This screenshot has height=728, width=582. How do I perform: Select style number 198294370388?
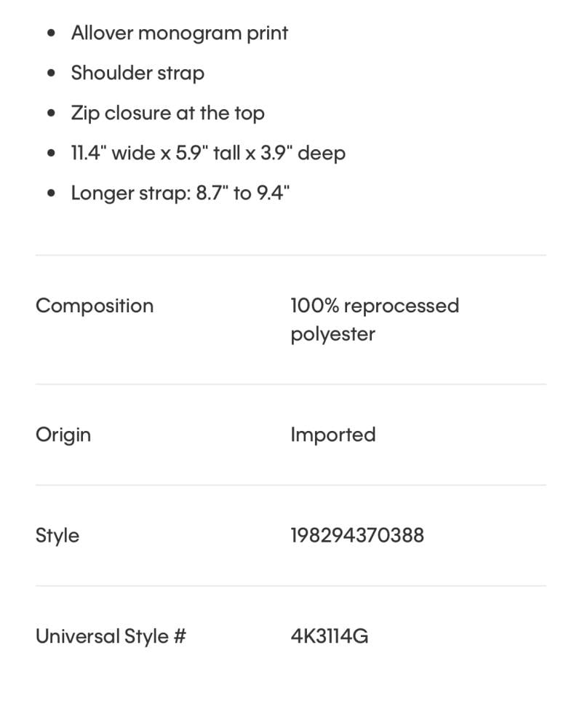pos(357,536)
